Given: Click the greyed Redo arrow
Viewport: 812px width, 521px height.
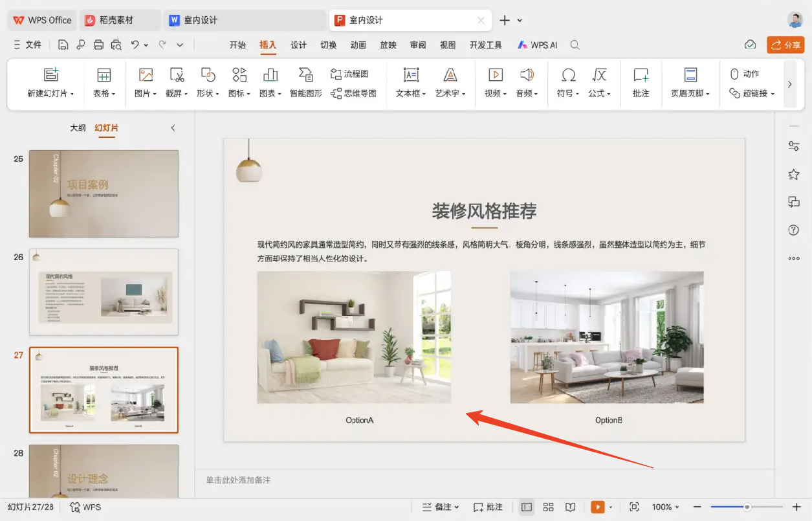Looking at the screenshot, I should point(162,45).
